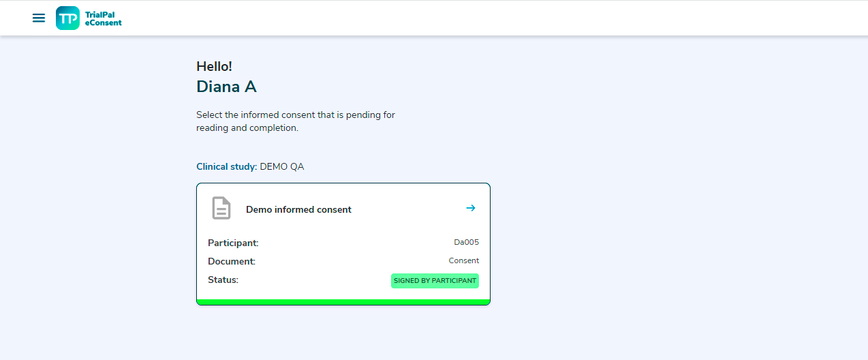Viewport: 868px width, 360px height.
Task: Click the document file icon on the card
Action: (x=221, y=208)
